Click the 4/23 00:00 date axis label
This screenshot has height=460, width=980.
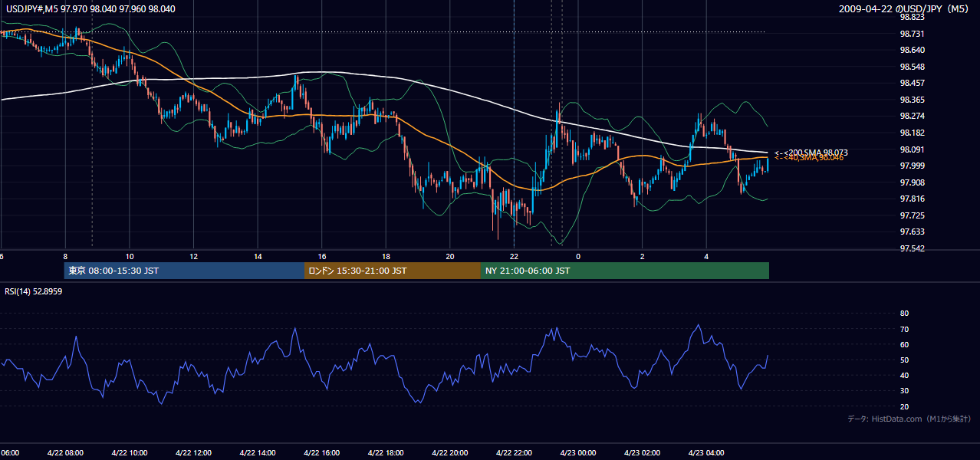click(577, 452)
